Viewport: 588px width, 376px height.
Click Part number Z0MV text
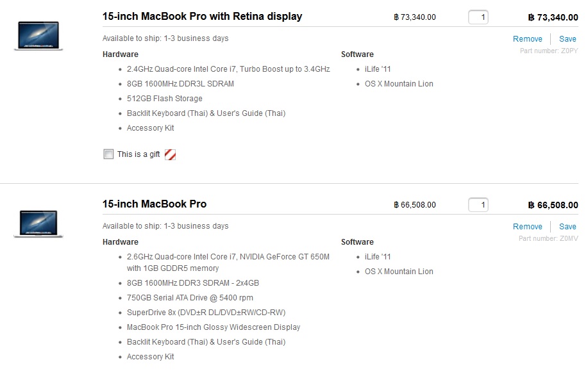(x=548, y=238)
